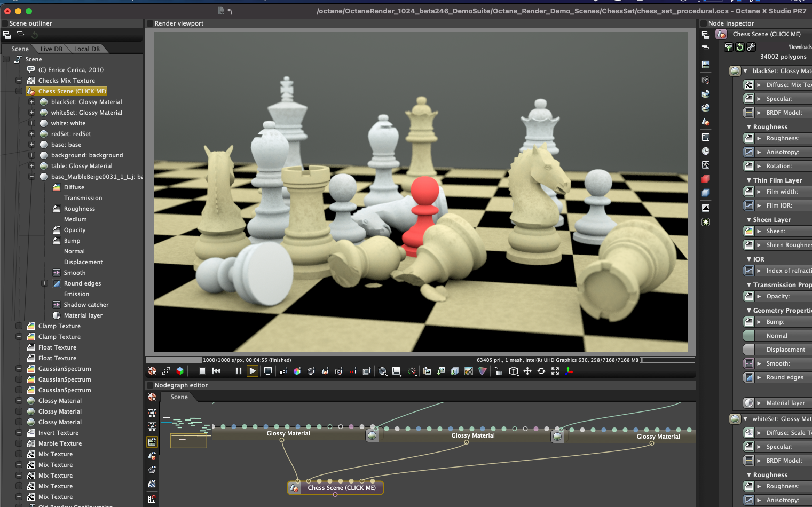Image resolution: width=812 pixels, height=507 pixels.
Task: Click the save render icon with green arrow
Action: pyautogui.click(x=441, y=371)
